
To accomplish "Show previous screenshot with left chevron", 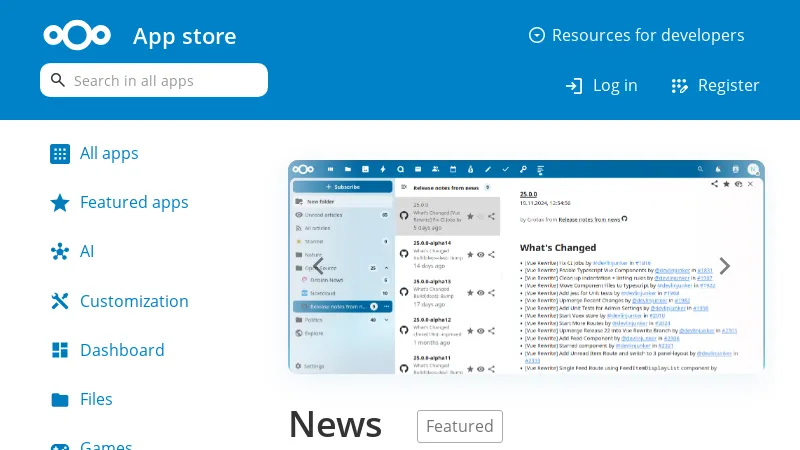I will coord(317,266).
